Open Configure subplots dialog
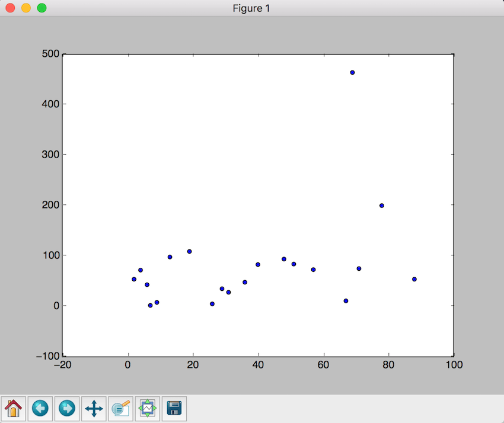 point(148,409)
